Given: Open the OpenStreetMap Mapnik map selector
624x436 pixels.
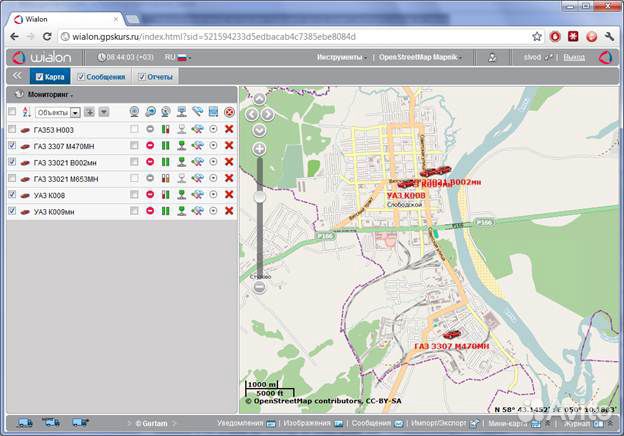Looking at the screenshot, I should click(418, 57).
